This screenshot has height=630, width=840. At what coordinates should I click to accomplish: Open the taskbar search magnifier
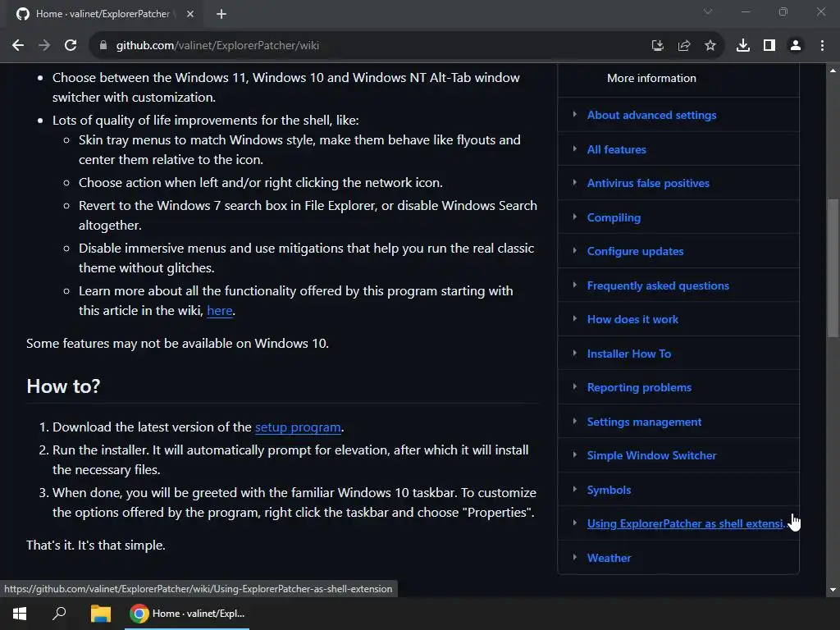point(59,614)
